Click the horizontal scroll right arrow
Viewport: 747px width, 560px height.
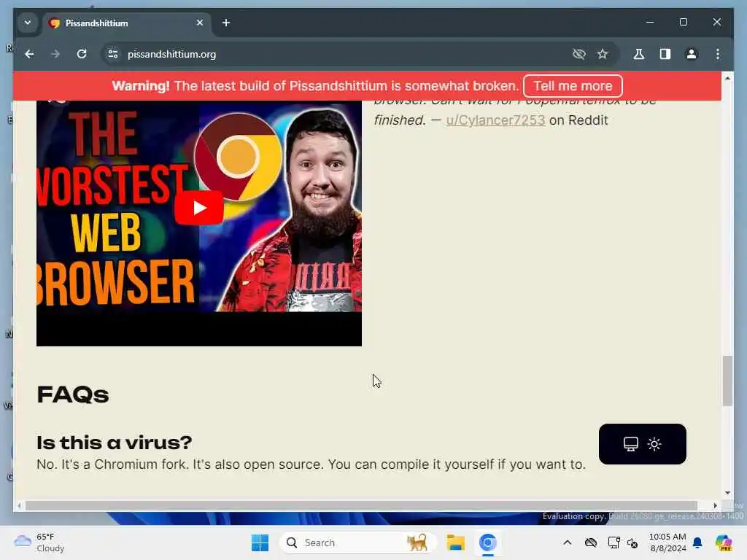point(715,506)
